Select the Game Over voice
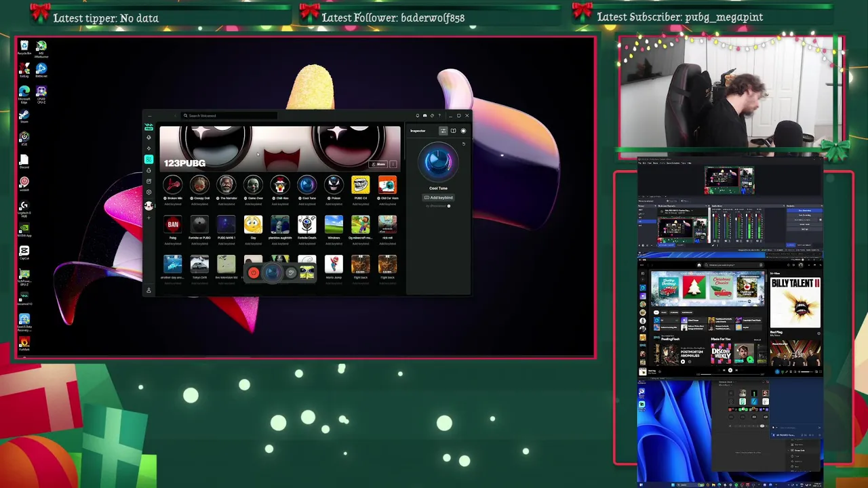This screenshot has width=868, height=488. click(253, 184)
